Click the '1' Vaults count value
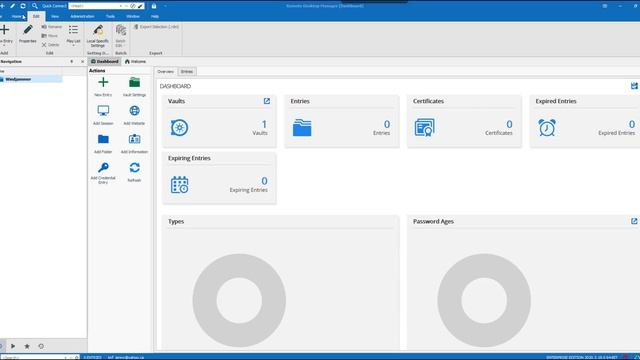Image resolution: width=640 pixels, height=360 pixels. (264, 124)
